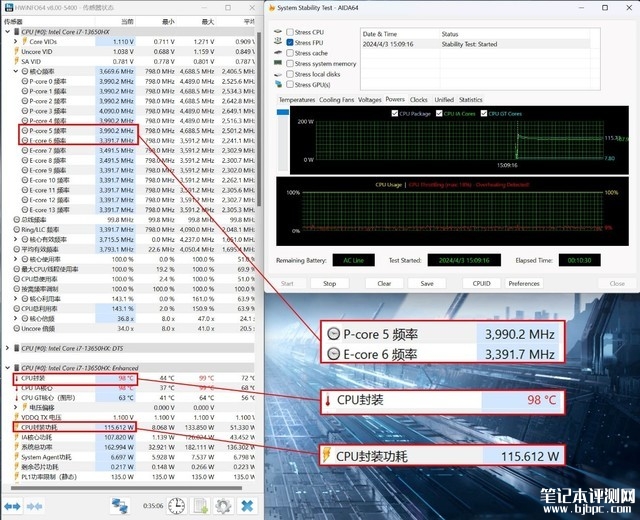Click the cache chip icon next to Stress cache
The width and height of the screenshot is (640, 520).
(278, 53)
